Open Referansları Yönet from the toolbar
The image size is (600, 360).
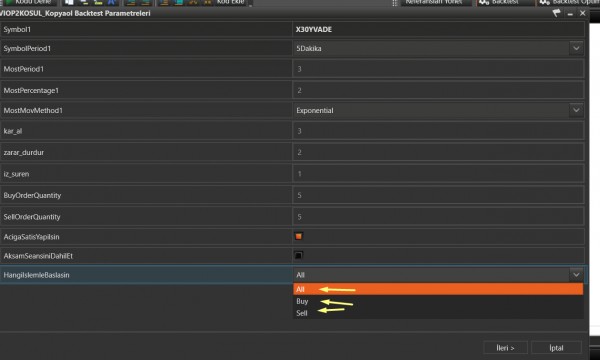coord(434,2)
